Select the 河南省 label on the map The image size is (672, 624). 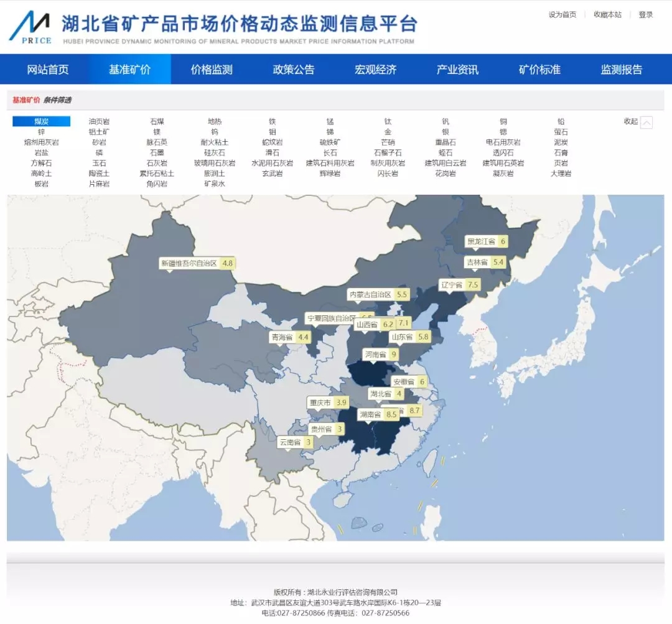tap(376, 355)
